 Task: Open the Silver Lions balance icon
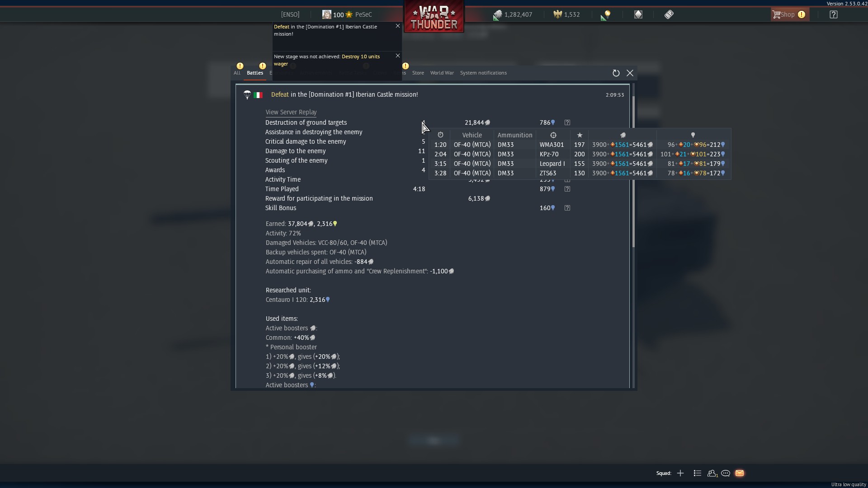[x=497, y=15]
